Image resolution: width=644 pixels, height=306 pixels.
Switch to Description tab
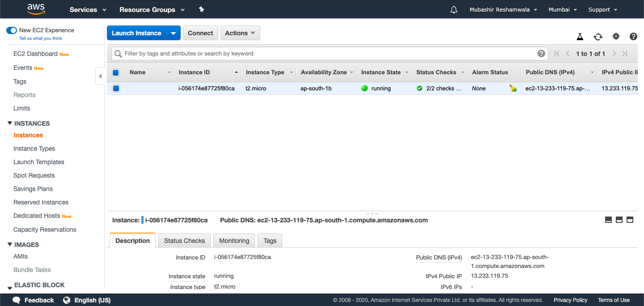[x=132, y=240]
